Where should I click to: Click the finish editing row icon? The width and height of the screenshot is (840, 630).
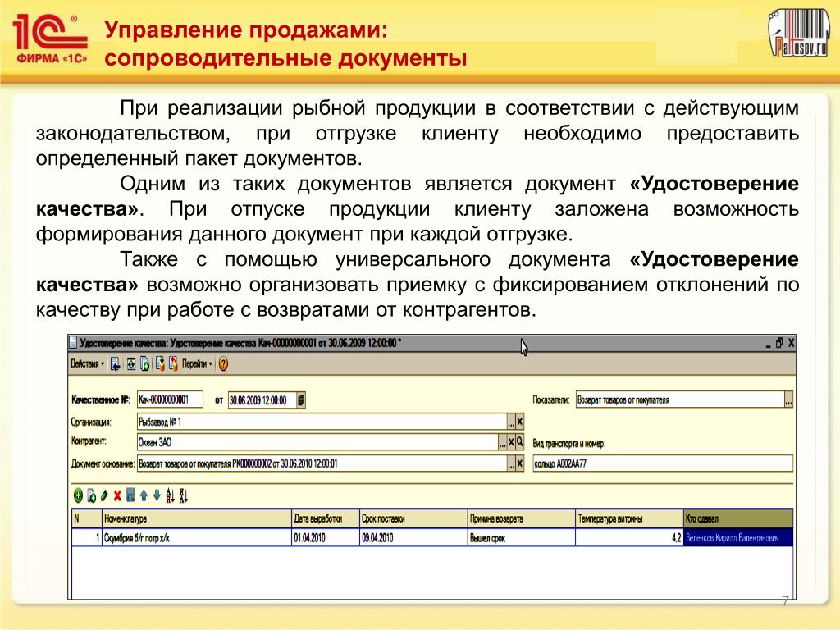coord(130,495)
